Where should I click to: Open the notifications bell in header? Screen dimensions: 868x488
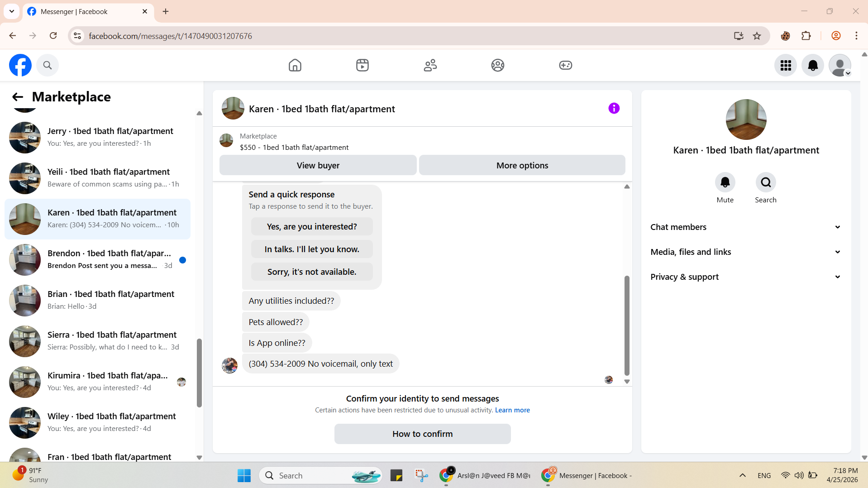[813, 65]
